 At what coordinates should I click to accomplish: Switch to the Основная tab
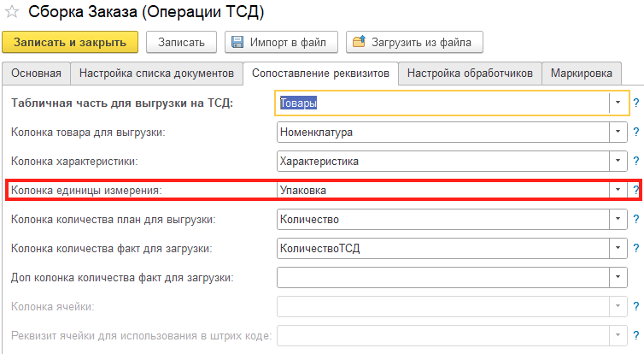tap(36, 74)
